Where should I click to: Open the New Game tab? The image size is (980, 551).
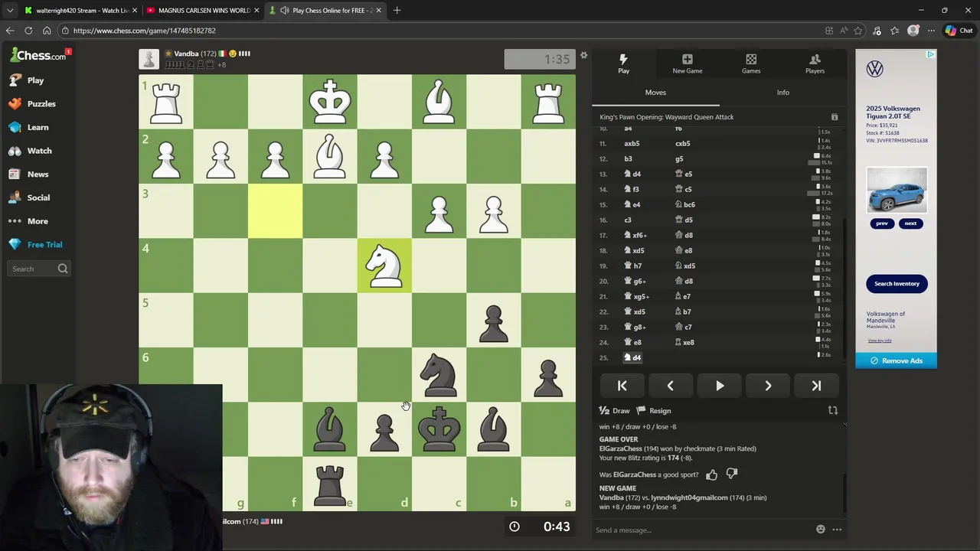point(687,64)
